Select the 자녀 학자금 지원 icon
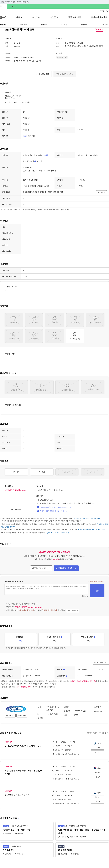Image resolution: width=109 pixels, height=868 pixels. pyautogui.click(x=95, y=320)
